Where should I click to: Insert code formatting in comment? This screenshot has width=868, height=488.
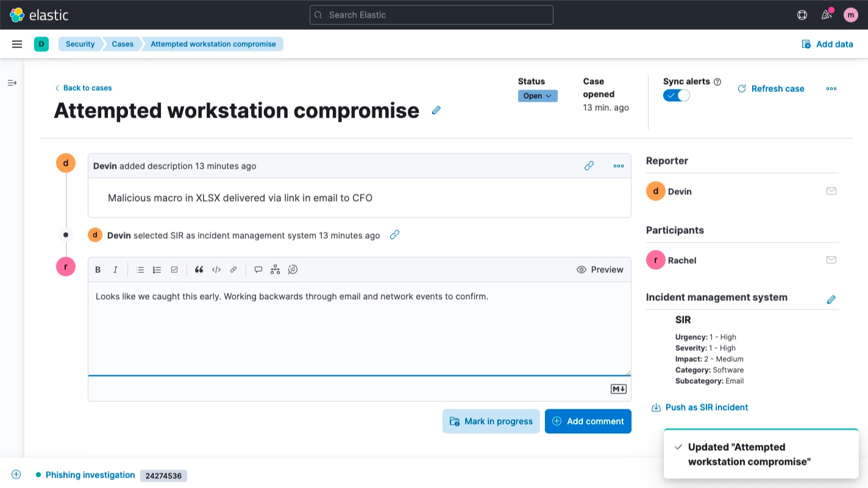[216, 269]
